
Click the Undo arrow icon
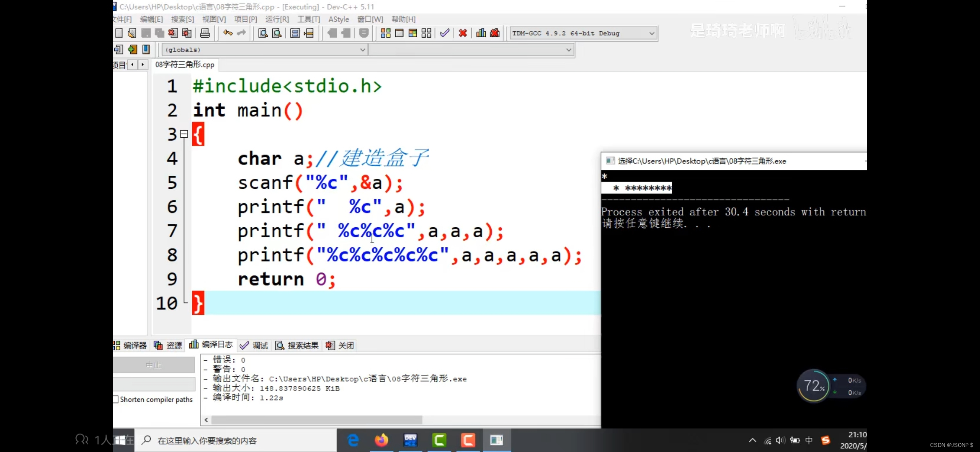coord(227,33)
